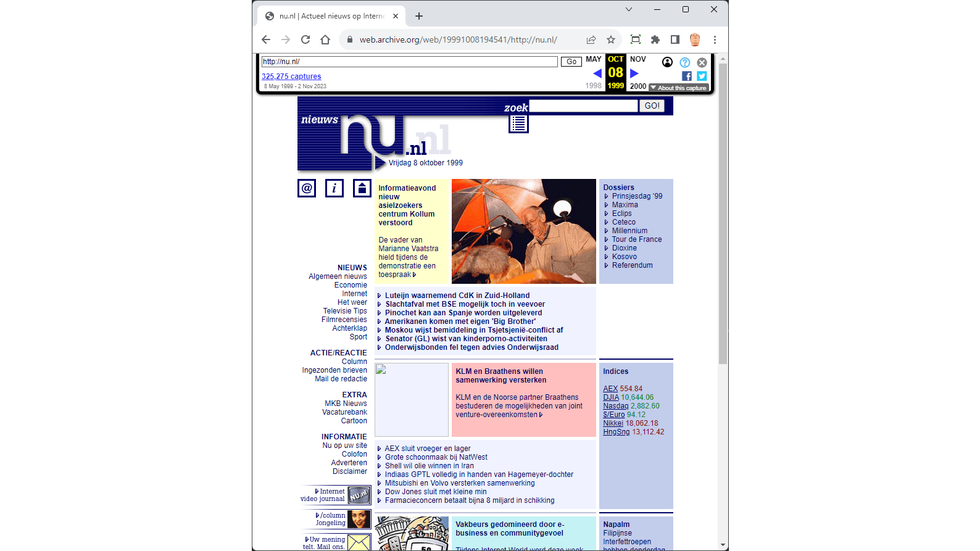Click the Go button in Wayback toolbar
980x551 pixels.
coord(571,62)
